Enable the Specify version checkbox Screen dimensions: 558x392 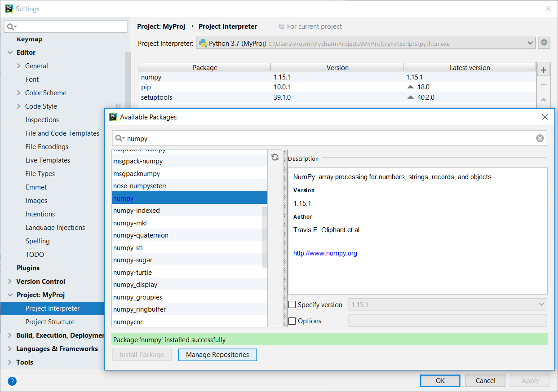(292, 304)
